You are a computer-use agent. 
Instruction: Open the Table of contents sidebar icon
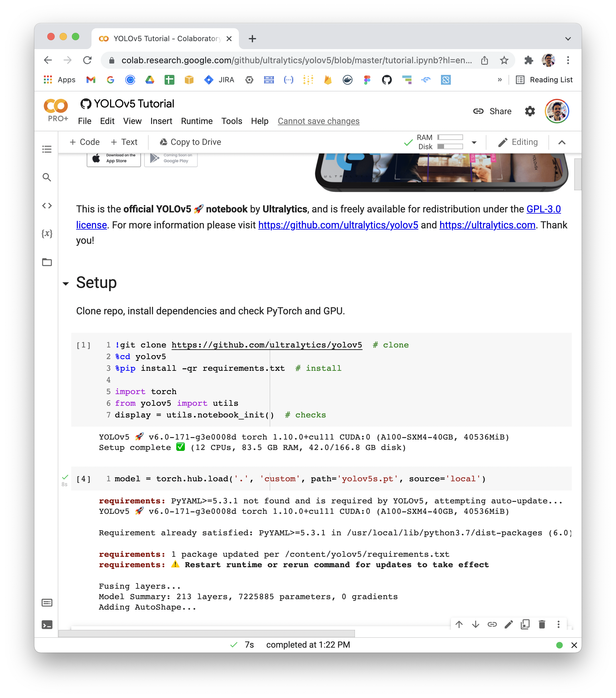[x=47, y=149]
